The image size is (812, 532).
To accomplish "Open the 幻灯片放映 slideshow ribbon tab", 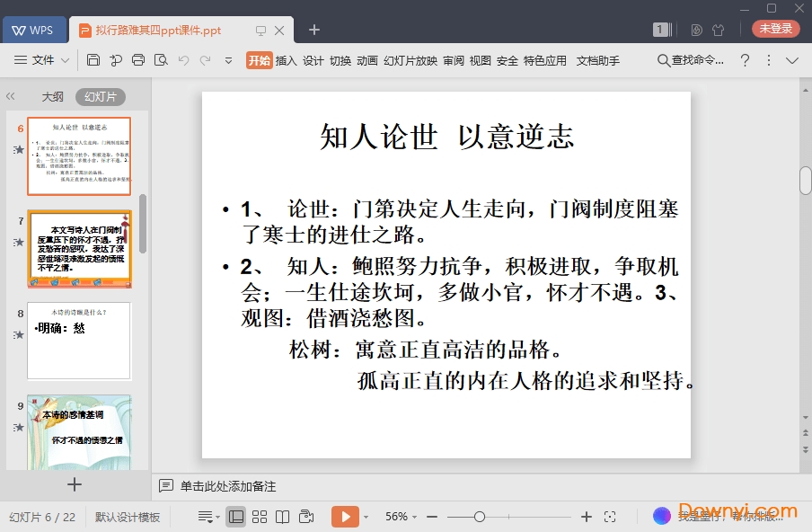I will (x=410, y=60).
